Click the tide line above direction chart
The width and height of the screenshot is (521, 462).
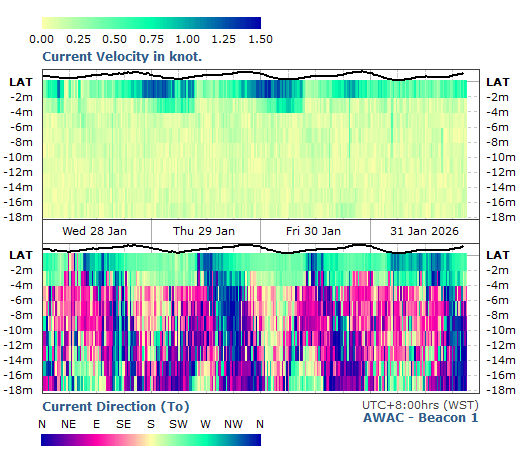[x=253, y=249]
